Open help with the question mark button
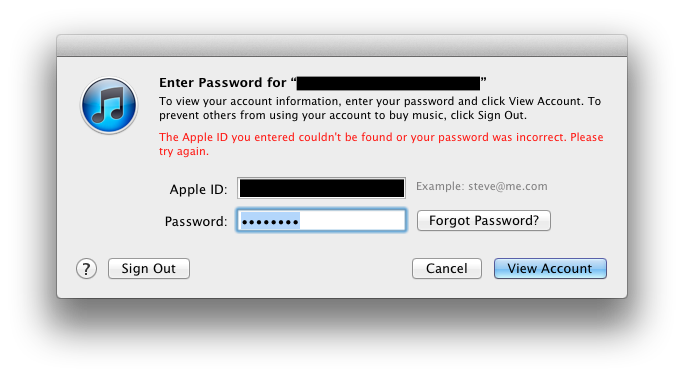 point(86,269)
